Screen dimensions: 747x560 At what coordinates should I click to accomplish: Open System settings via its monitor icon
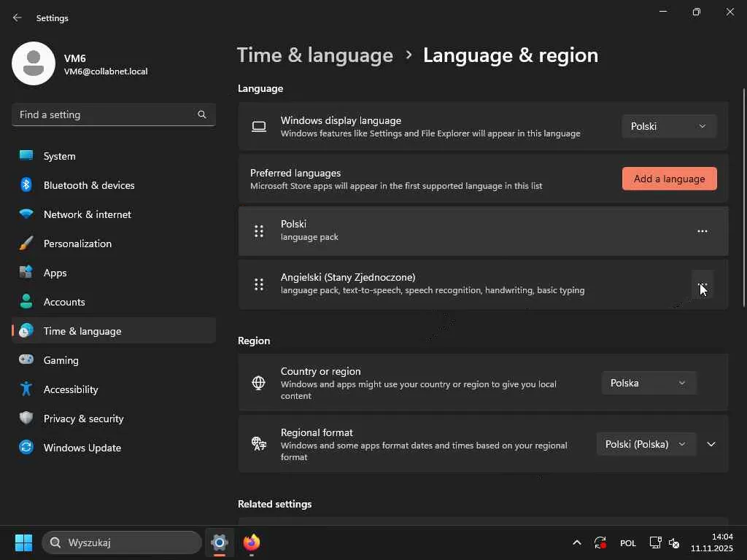pos(26,156)
